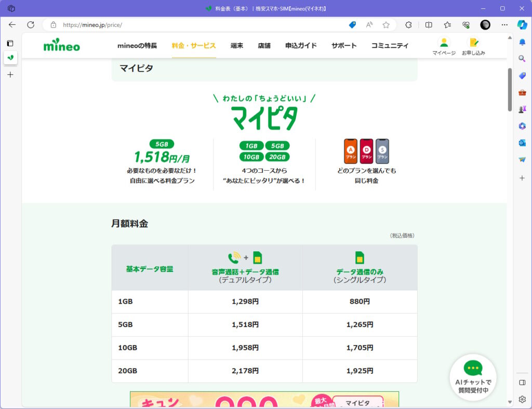This screenshot has height=409, width=532.
Task: Open the shopping price tag icon in address bar
Action: tap(353, 25)
